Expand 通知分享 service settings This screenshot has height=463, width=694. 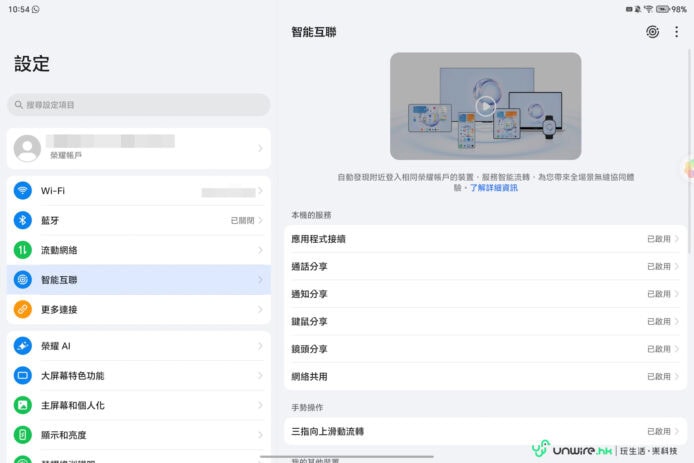pyautogui.click(x=485, y=294)
